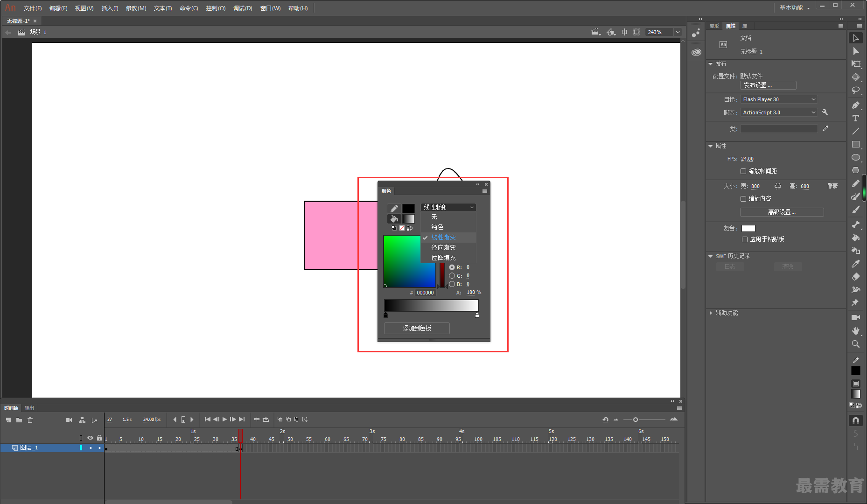Open the 文件(F) menu
This screenshot has height=504, width=867.
tap(33, 8)
